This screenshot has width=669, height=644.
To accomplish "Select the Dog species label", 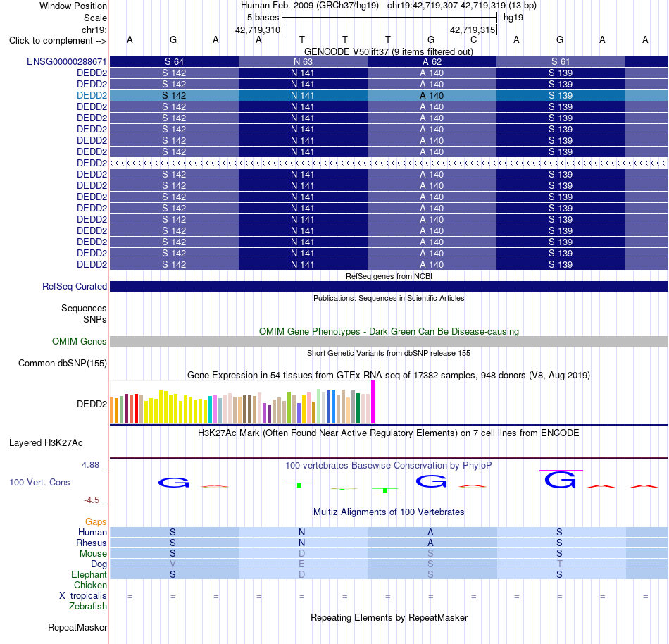I will [99, 564].
